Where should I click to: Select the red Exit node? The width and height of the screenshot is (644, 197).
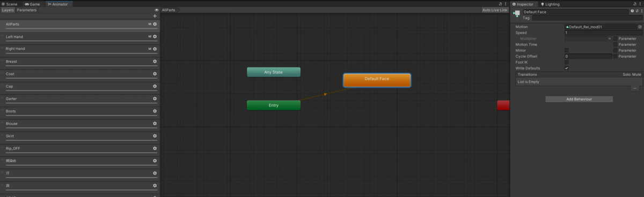pyautogui.click(x=503, y=105)
